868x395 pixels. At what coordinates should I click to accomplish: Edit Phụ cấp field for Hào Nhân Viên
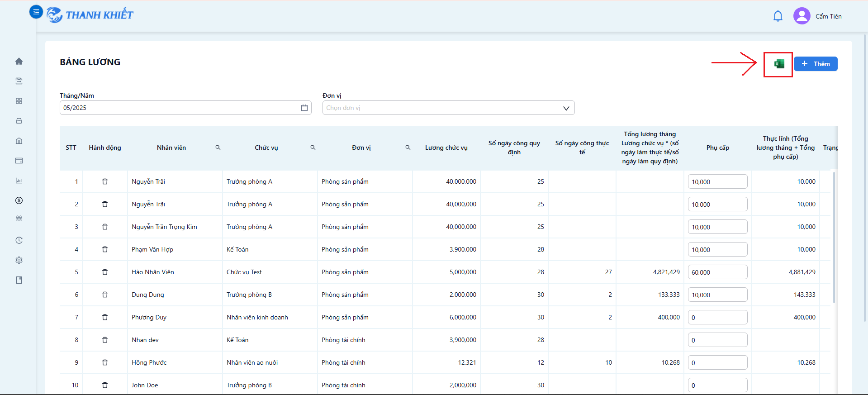718,272
